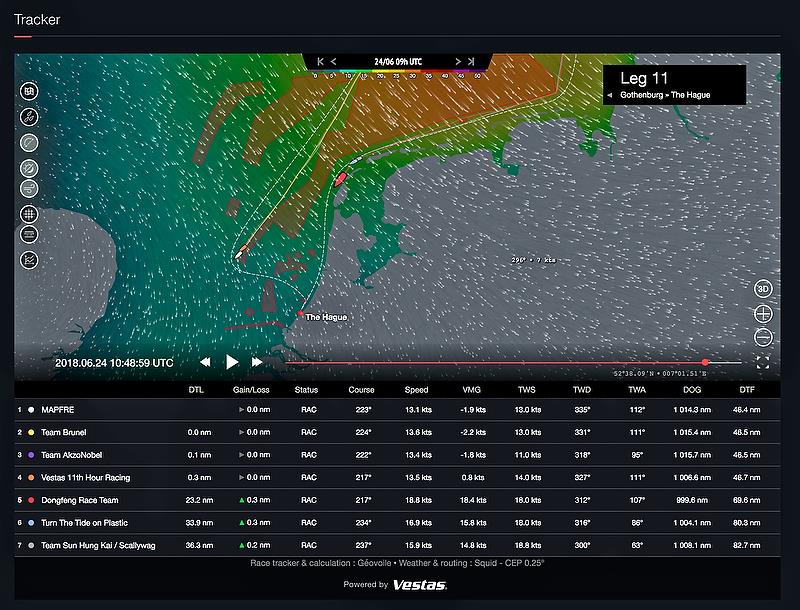800x610 pixels.
Task: Click the 2018.06.24 10:48:59 UTC timestamp
Action: pos(114,363)
